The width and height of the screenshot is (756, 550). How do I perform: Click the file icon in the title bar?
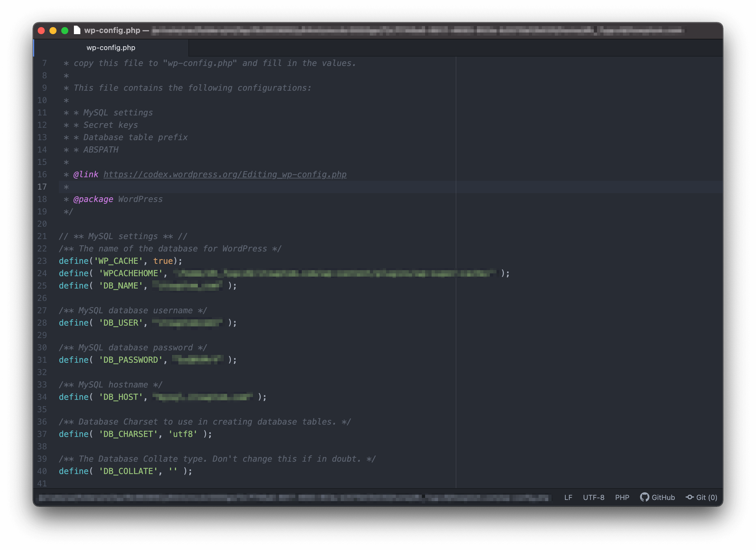[77, 30]
